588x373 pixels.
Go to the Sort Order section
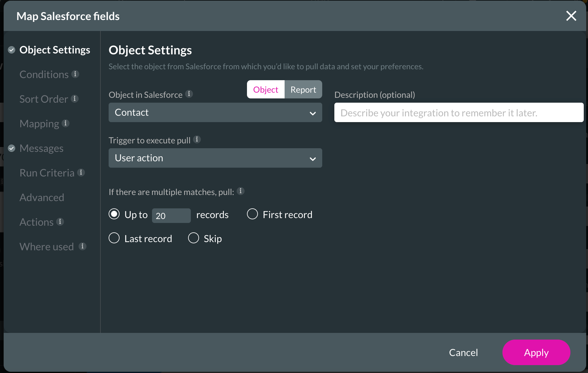[x=44, y=99]
